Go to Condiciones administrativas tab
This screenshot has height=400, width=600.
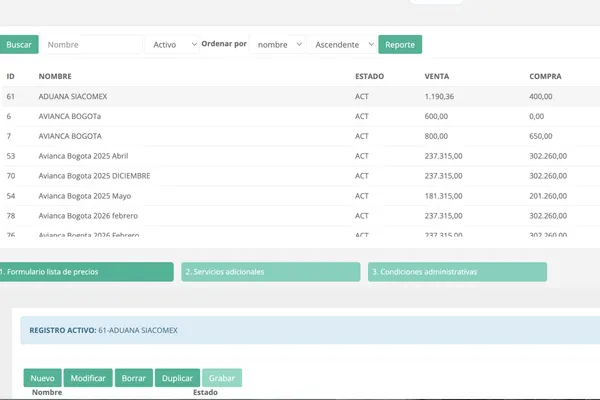tap(457, 272)
